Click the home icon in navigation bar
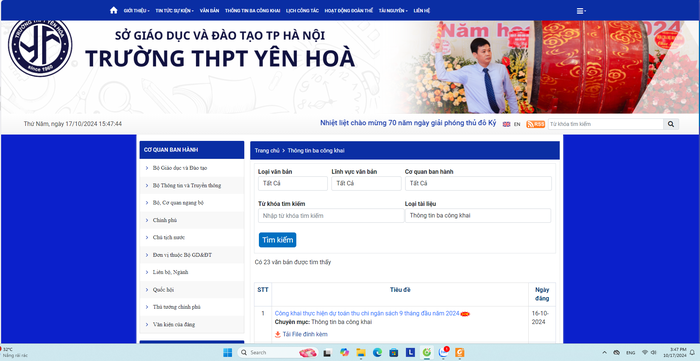700x361 pixels. coord(113,10)
